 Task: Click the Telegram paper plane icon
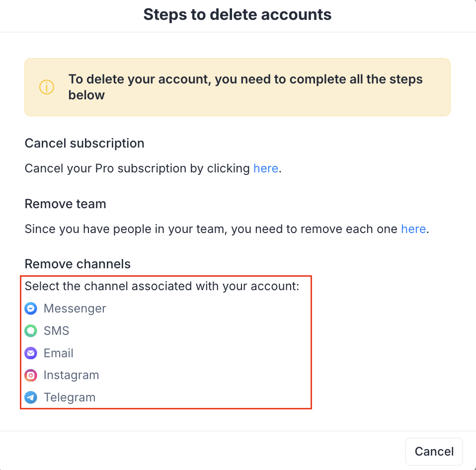pos(31,397)
